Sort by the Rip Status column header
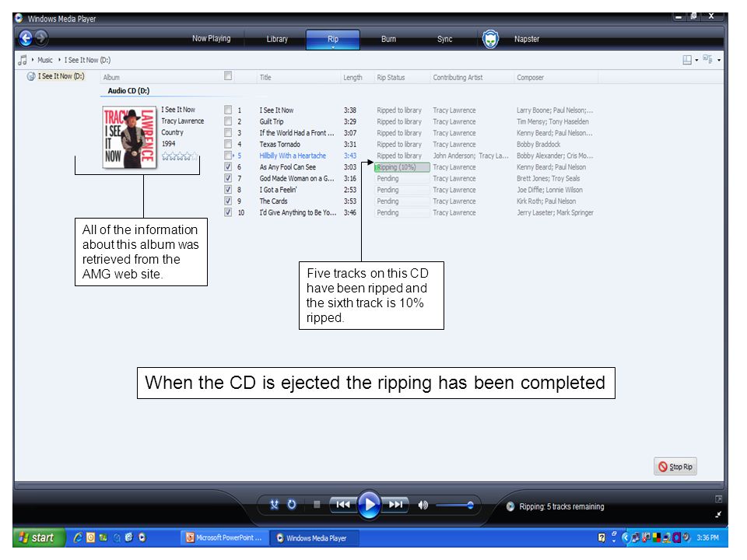 tap(391, 77)
